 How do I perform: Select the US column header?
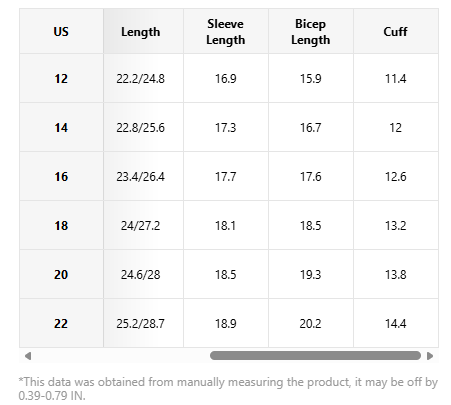tap(61, 31)
